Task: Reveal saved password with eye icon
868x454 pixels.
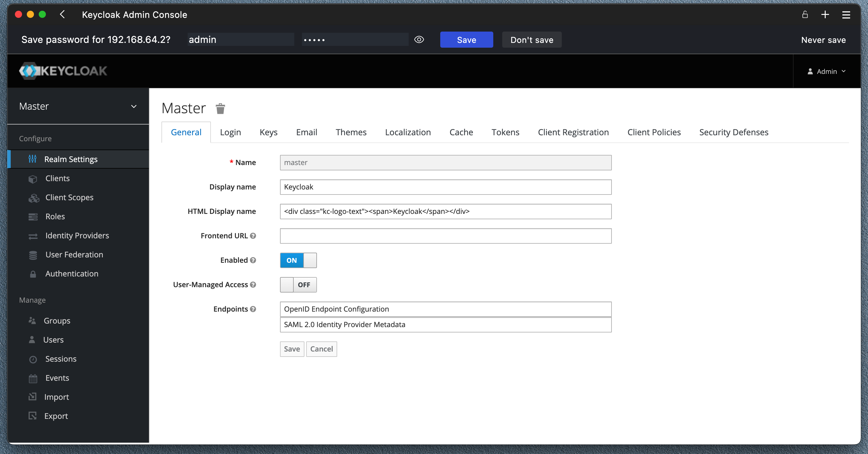Action: pyautogui.click(x=419, y=40)
